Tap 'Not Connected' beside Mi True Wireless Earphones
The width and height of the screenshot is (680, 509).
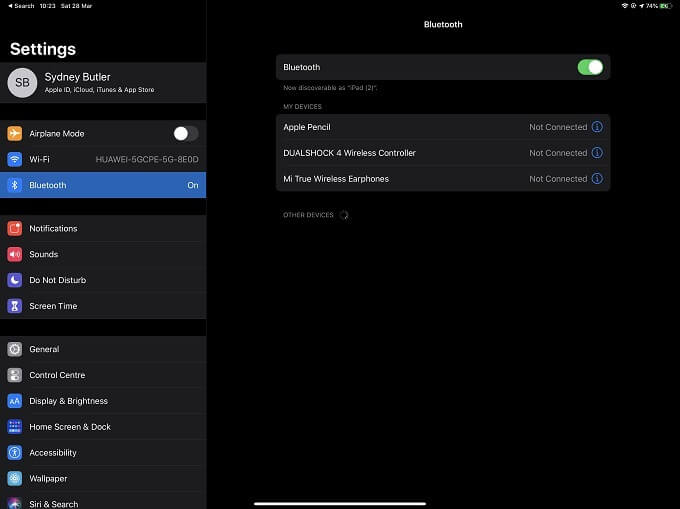(x=558, y=179)
